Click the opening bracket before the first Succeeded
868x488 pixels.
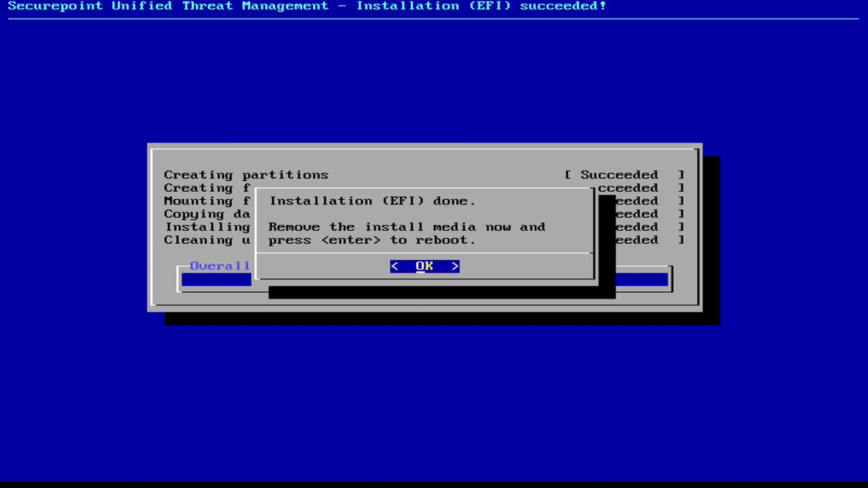pyautogui.click(x=568, y=175)
